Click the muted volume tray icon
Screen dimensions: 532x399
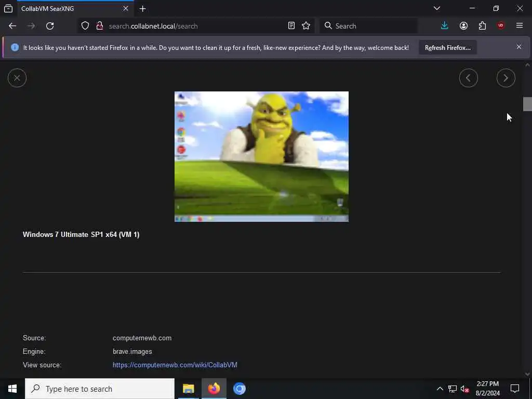tap(465, 389)
